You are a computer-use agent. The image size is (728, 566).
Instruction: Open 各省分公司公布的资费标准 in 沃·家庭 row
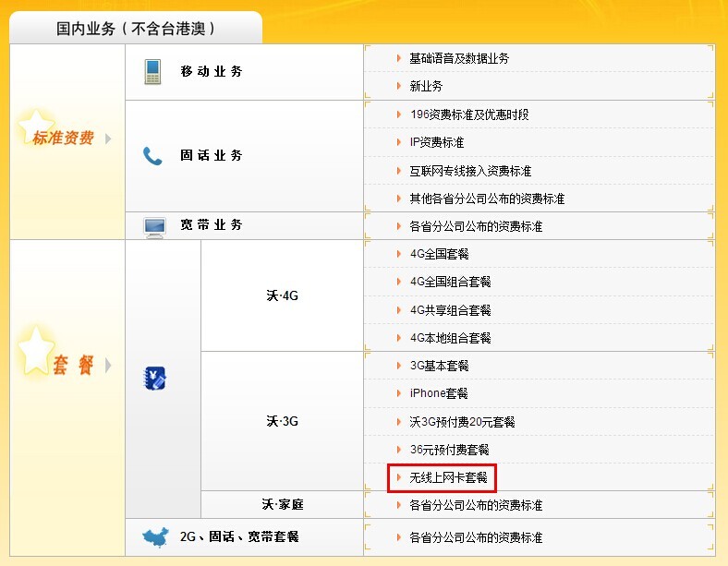pyautogui.click(x=476, y=505)
